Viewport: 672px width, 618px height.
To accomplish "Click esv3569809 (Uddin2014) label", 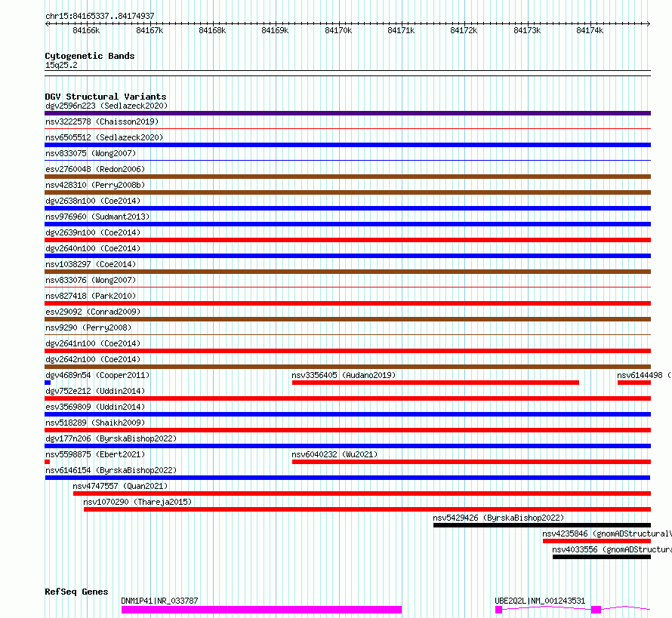I will (x=95, y=407).
